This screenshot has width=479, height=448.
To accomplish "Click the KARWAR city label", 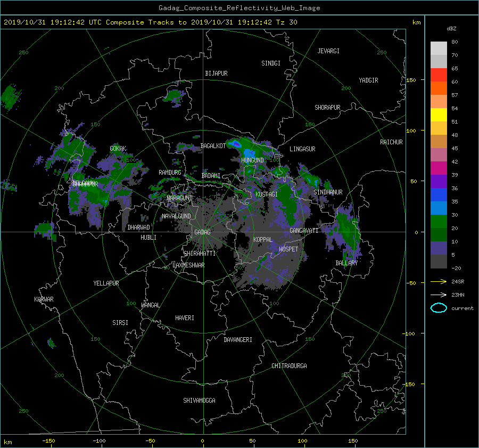I will 44,299.
